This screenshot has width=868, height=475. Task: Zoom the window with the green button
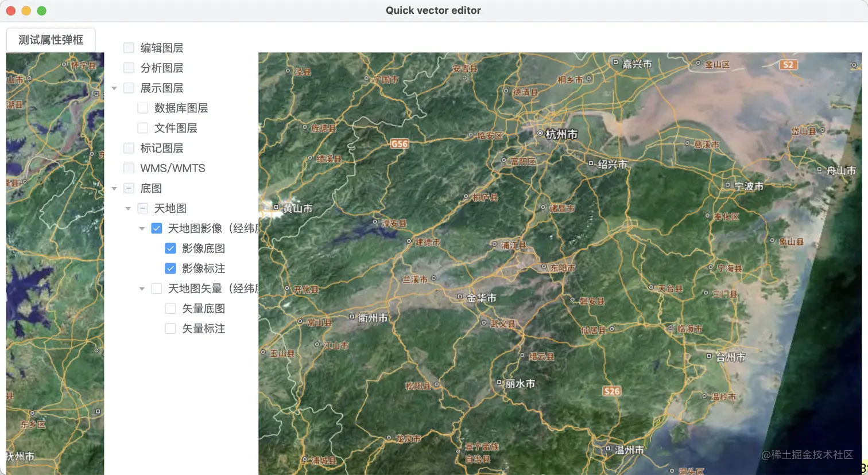(41, 10)
